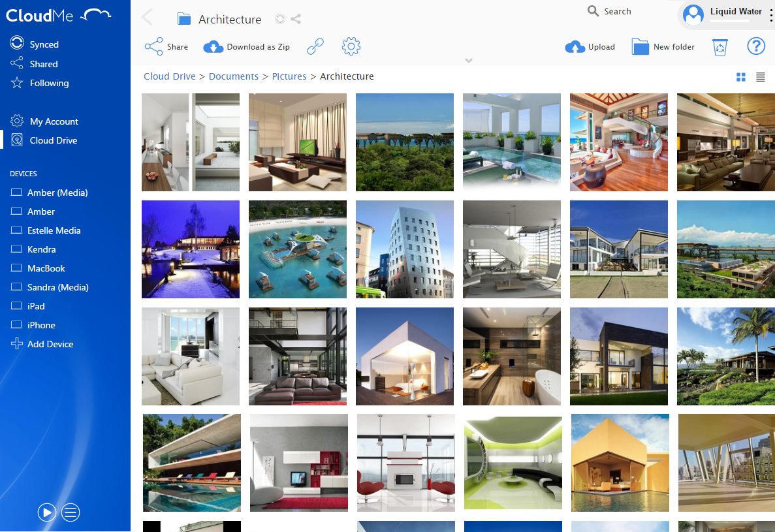Open folder settings gear icon
Screen dimensions: 775x532
click(x=351, y=46)
